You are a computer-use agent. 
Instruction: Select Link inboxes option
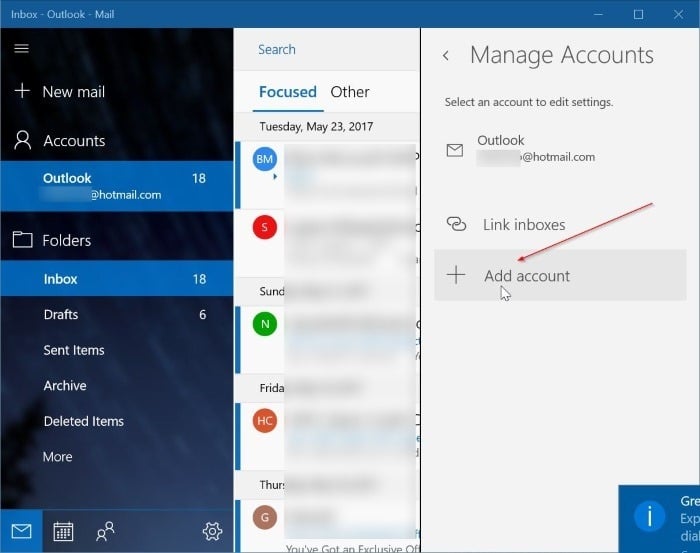(524, 225)
